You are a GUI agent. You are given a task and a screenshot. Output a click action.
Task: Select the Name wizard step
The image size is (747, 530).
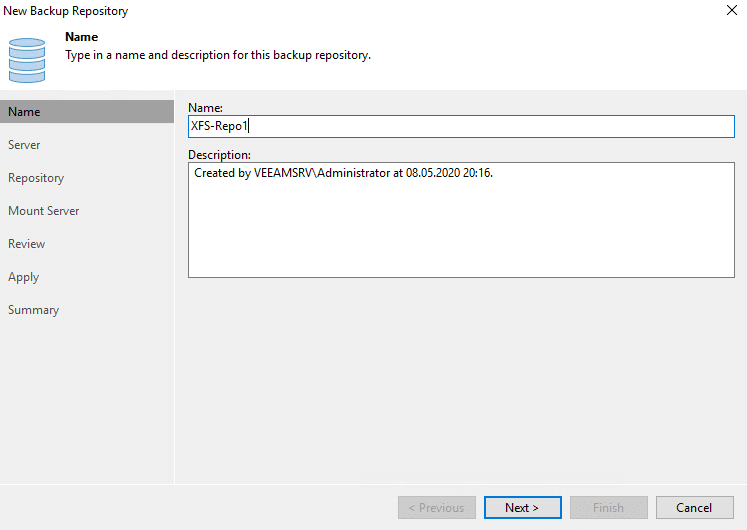87,111
